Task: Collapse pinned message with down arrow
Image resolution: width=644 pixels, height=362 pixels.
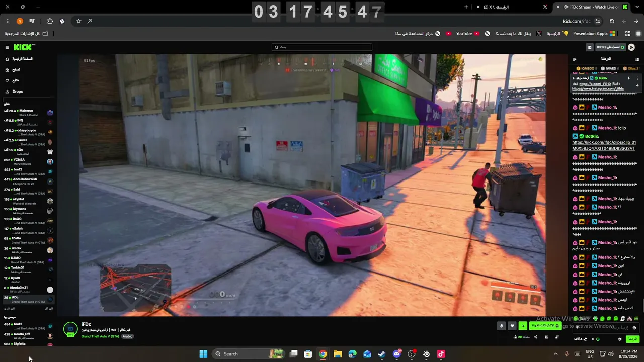Action: pyautogui.click(x=637, y=85)
